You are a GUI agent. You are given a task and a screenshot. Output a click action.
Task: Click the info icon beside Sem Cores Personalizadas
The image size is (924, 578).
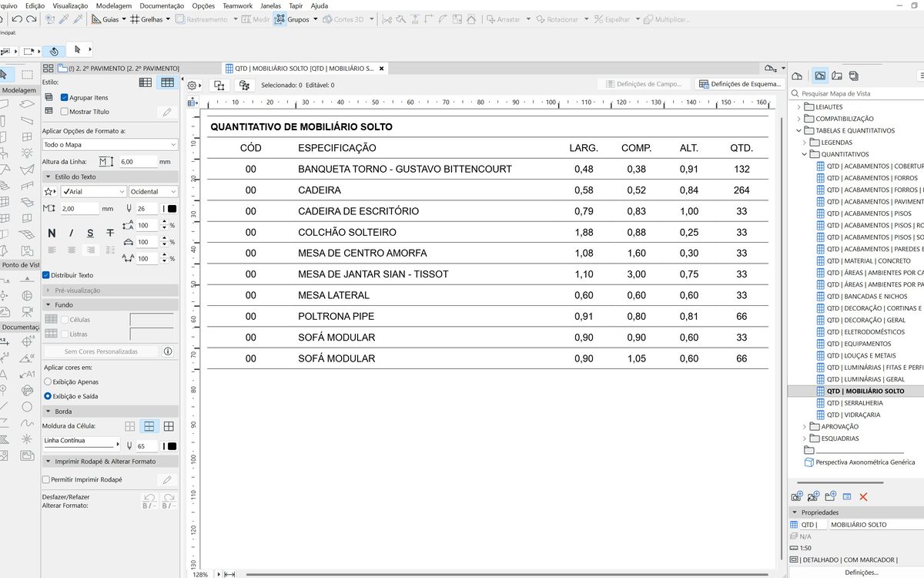click(x=168, y=351)
